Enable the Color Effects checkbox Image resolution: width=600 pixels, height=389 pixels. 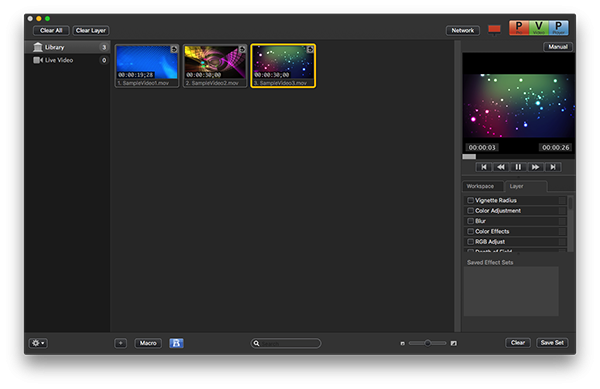(470, 231)
